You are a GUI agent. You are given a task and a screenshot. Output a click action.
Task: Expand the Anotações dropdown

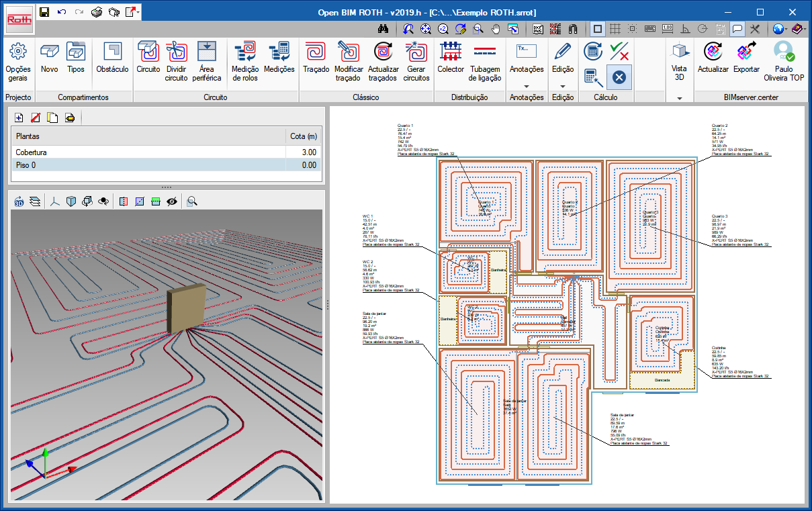[x=527, y=86]
